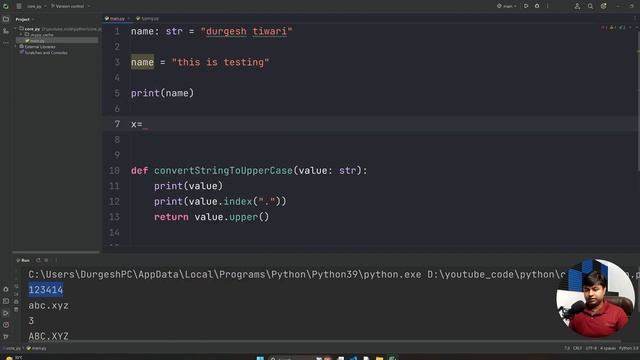Click the abc.xyz output line
The image size is (640, 360).
click(49, 305)
